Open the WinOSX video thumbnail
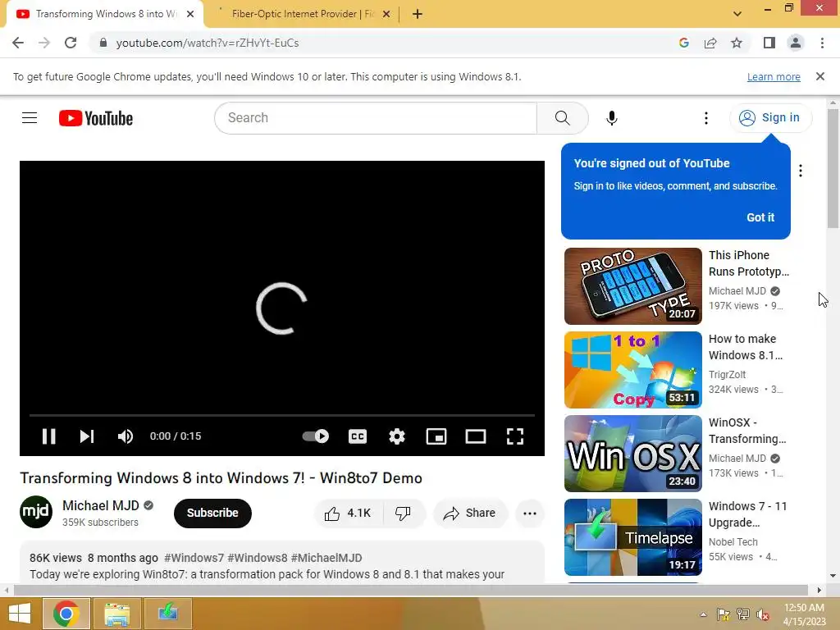 632,453
